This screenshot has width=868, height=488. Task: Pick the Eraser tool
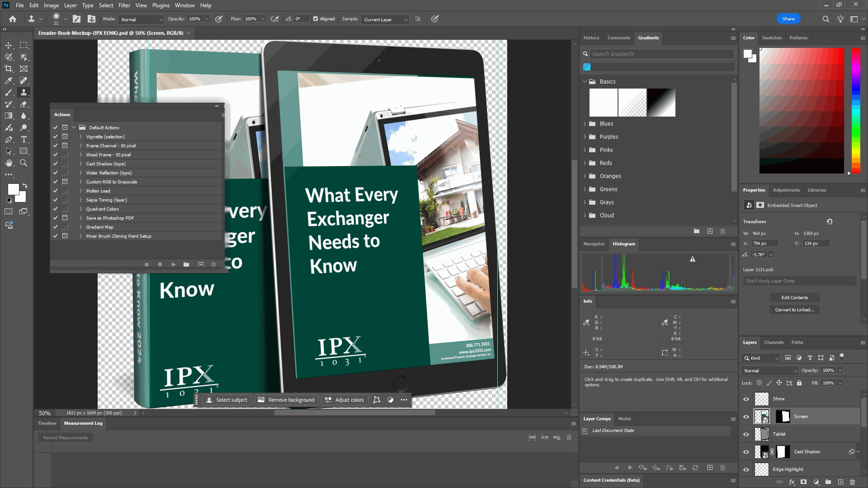pos(24,104)
